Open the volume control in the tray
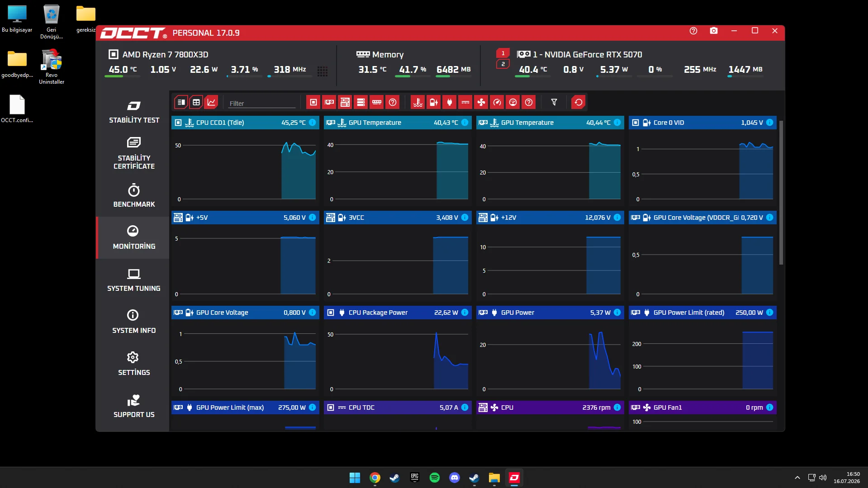 pyautogui.click(x=823, y=478)
